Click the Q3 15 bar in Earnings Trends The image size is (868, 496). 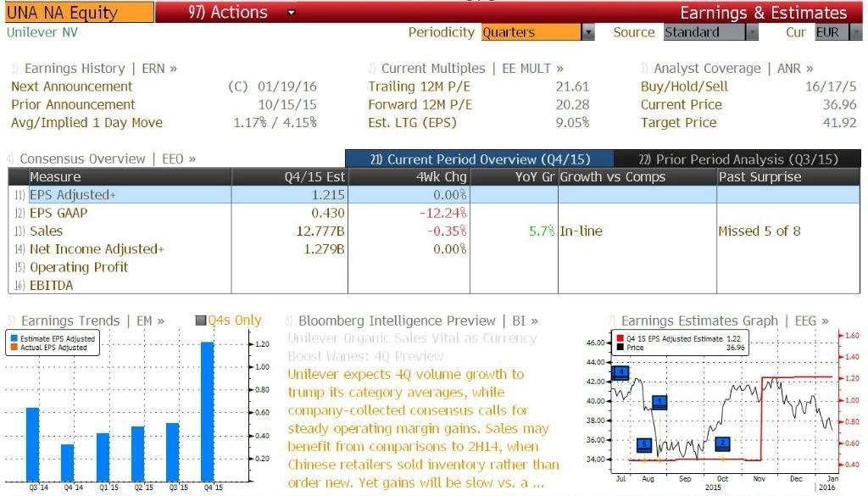173,452
